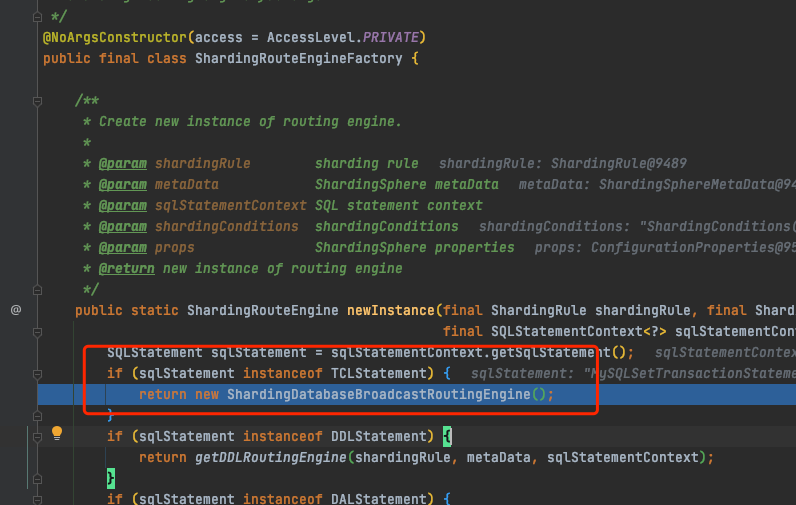Click inline hint 'shardingConditions: "ShardingConditions'
This screenshot has width=796, height=505.
tap(637, 226)
